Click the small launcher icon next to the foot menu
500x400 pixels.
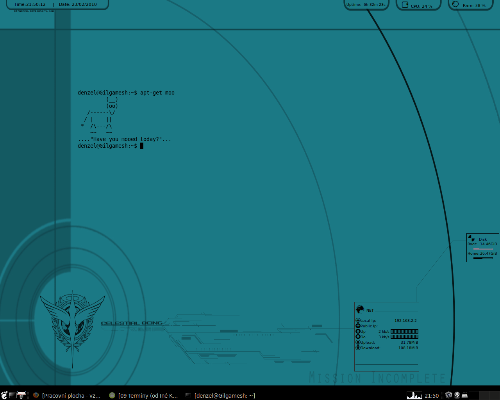pyautogui.click(x=12, y=395)
